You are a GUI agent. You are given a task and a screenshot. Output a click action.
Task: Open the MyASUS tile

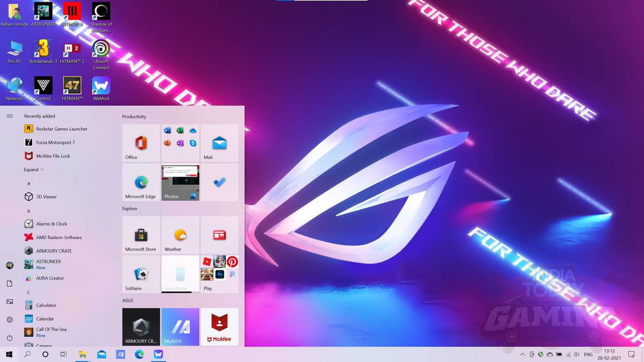click(180, 327)
